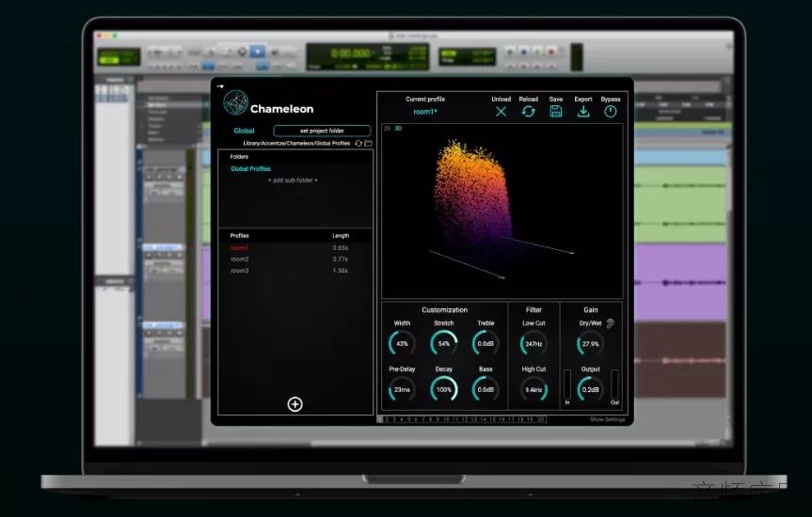Screen dimensions: 812x517
Task: Open Show Settings
Action: (608, 419)
